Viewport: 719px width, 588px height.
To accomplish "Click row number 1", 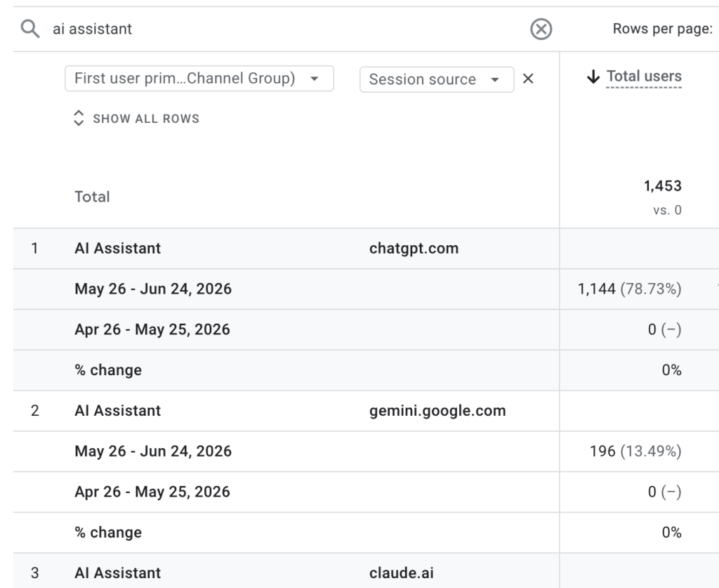I will pyautogui.click(x=34, y=248).
